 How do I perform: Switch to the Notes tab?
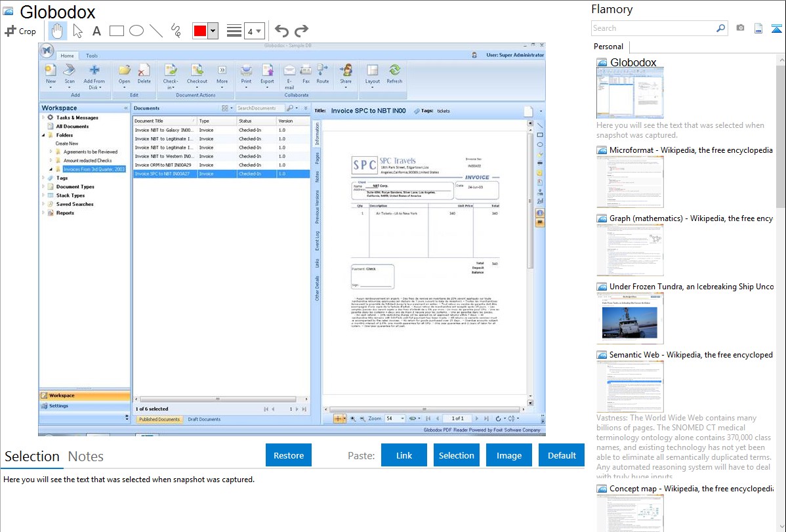pos(86,457)
